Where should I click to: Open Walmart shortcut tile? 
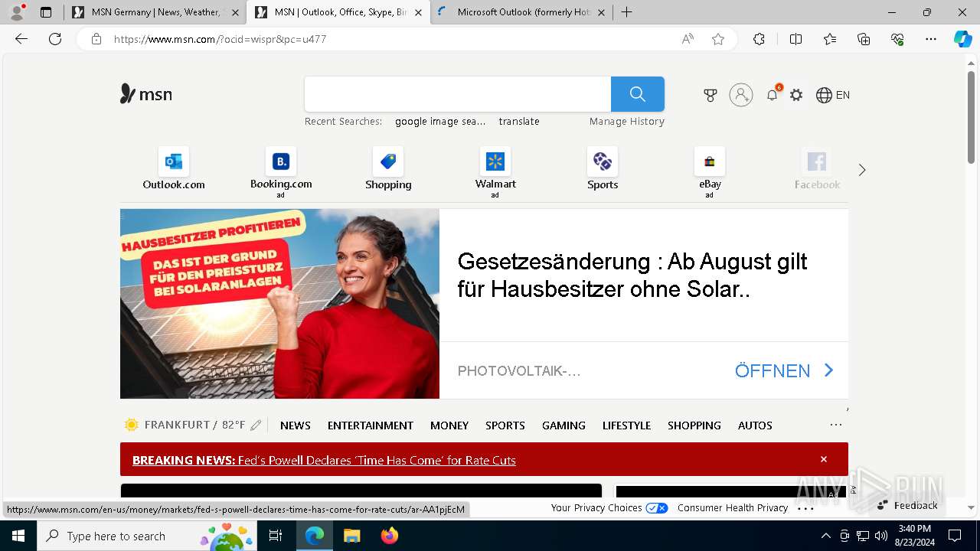click(x=495, y=171)
